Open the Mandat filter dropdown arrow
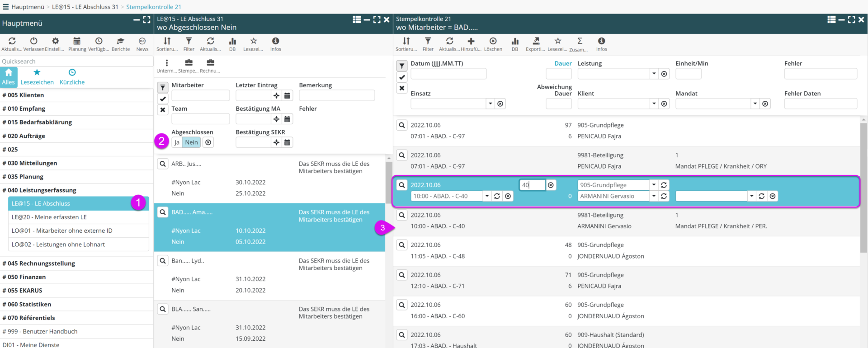Viewport: 868px width, 348px height. [755, 104]
